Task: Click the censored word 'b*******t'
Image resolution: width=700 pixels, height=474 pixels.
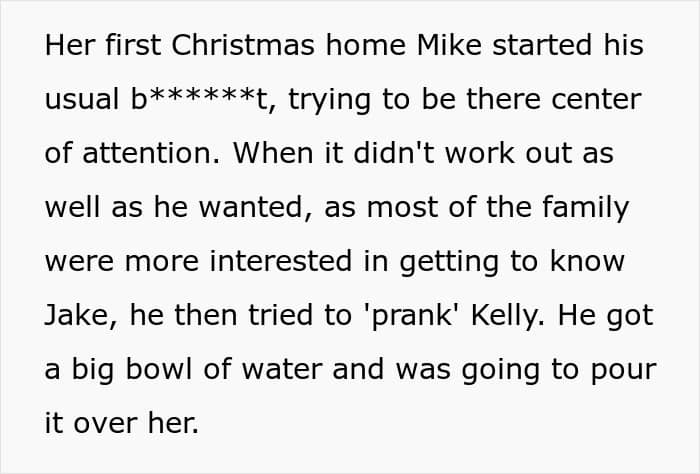Action: coord(199,99)
